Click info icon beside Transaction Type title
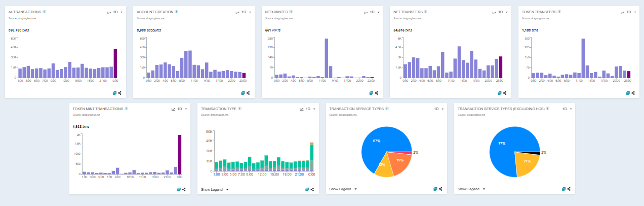644x206 pixels. (239, 108)
